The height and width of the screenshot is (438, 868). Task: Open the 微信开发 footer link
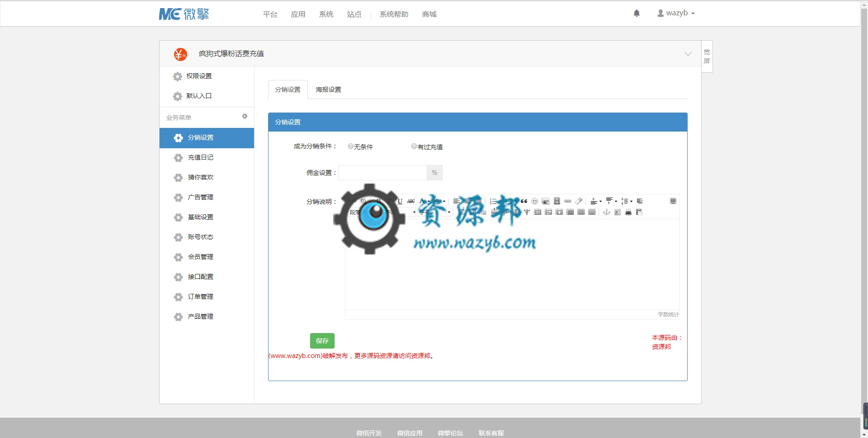click(x=369, y=433)
